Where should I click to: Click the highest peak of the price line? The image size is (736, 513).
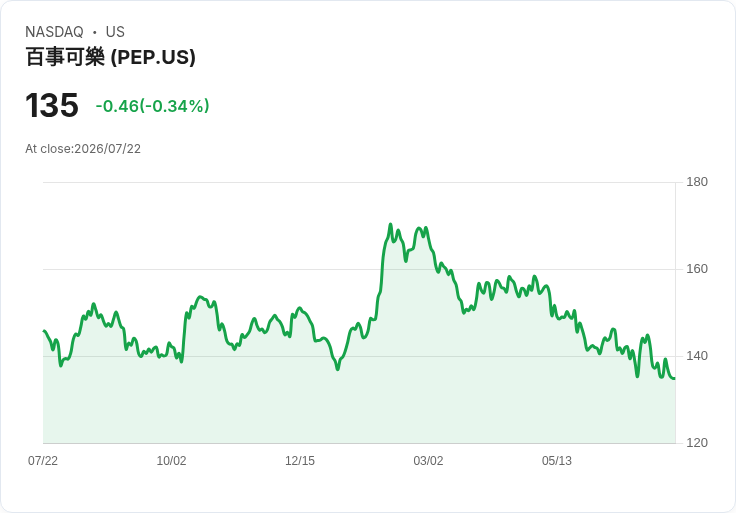(390, 225)
